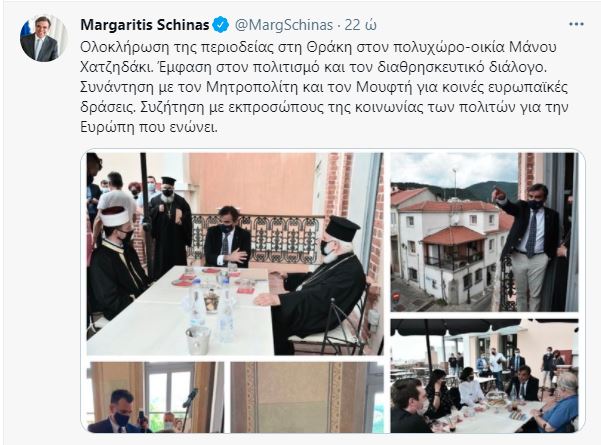
Task: Click the water bottles on the white table
Action: tap(211, 303)
